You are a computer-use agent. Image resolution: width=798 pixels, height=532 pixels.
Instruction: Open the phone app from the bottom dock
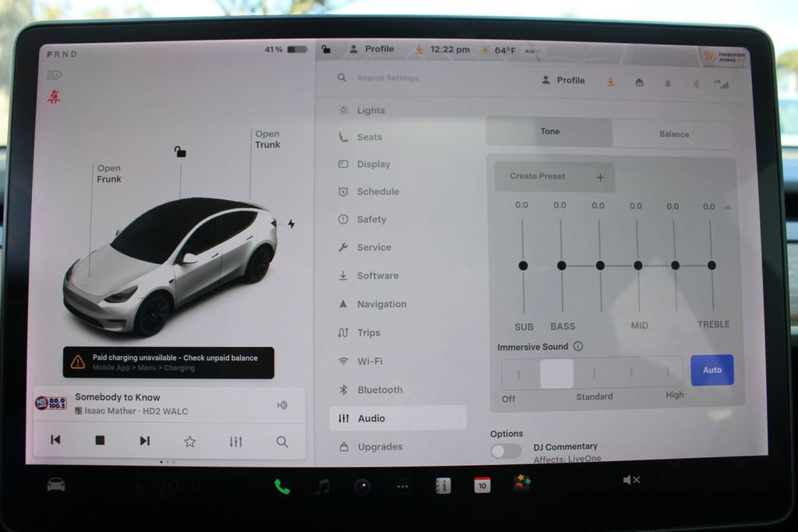click(280, 484)
